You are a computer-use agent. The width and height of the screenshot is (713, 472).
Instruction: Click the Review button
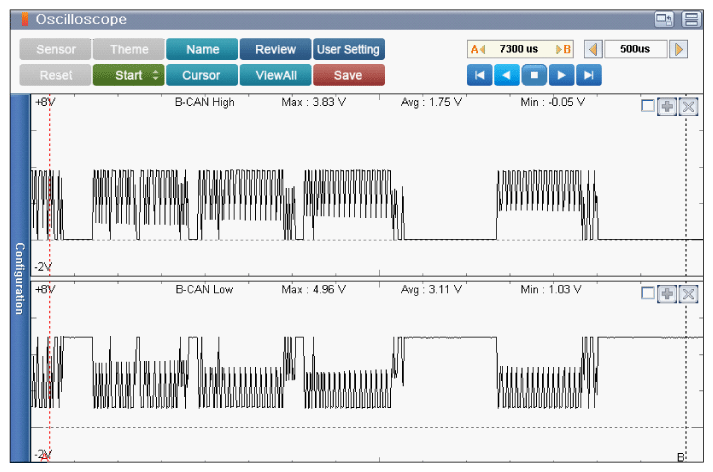tap(275, 49)
